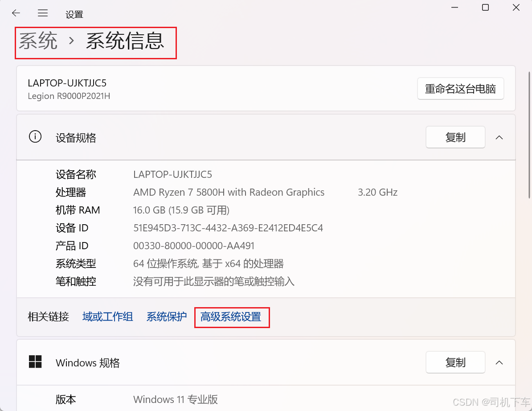Click the 处理器 label

(71, 192)
